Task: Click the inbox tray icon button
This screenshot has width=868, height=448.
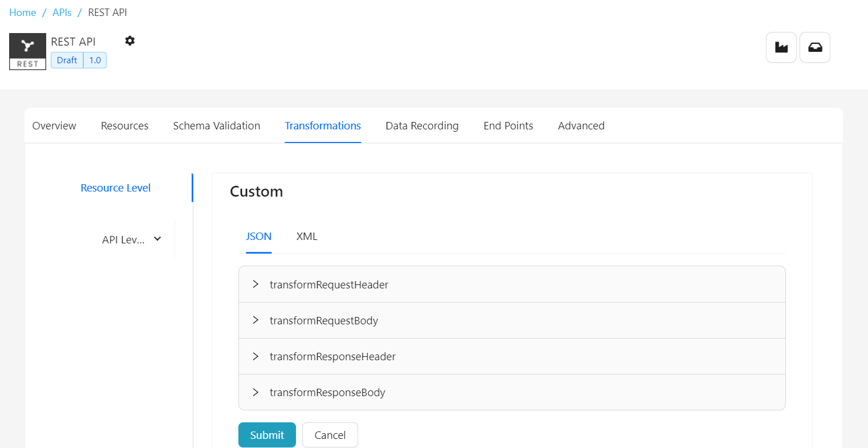Action: pos(815,47)
